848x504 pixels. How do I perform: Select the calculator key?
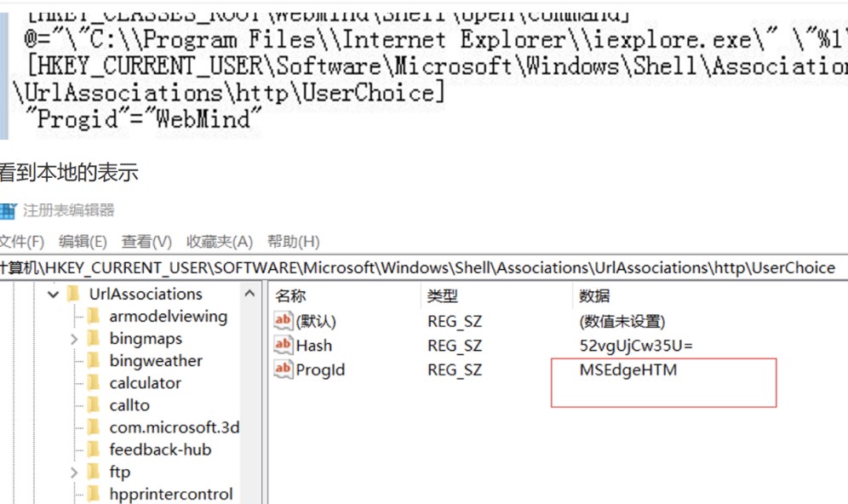tap(145, 383)
